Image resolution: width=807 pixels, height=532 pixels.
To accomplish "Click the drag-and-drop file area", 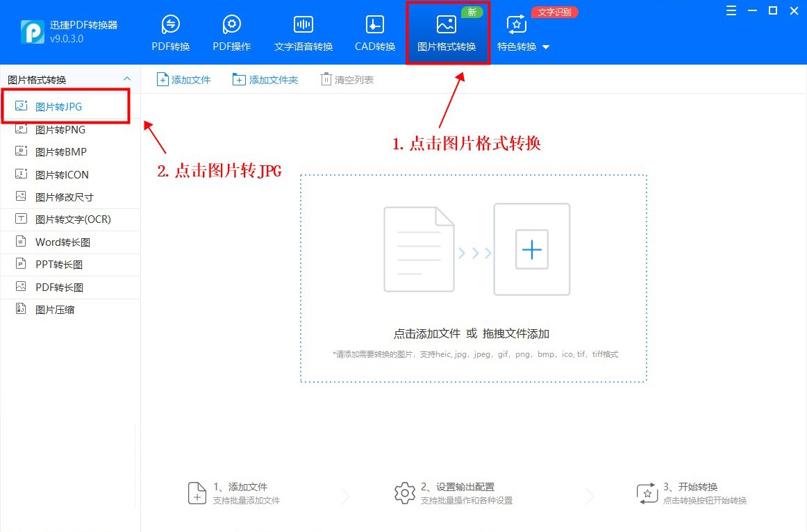I will 472,276.
